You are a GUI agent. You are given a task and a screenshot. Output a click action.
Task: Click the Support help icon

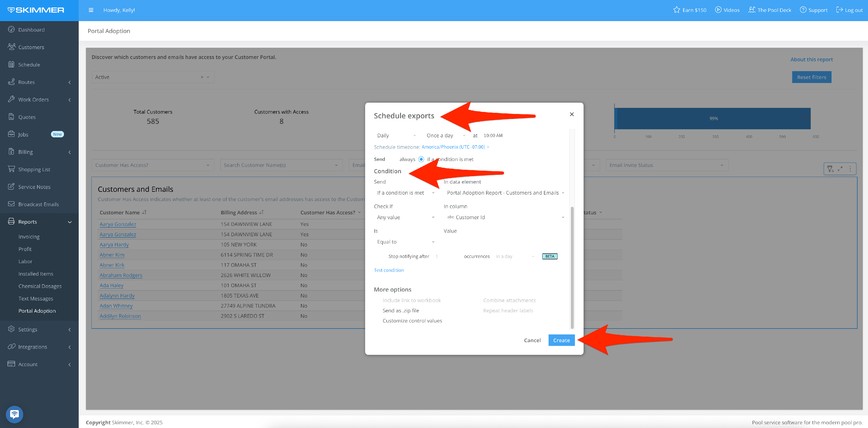[803, 10]
